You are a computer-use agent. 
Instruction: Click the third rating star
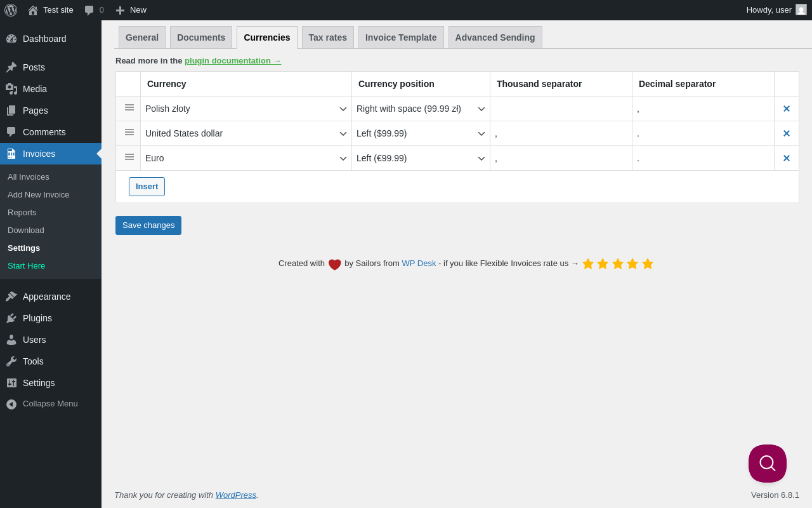pyautogui.click(x=618, y=264)
